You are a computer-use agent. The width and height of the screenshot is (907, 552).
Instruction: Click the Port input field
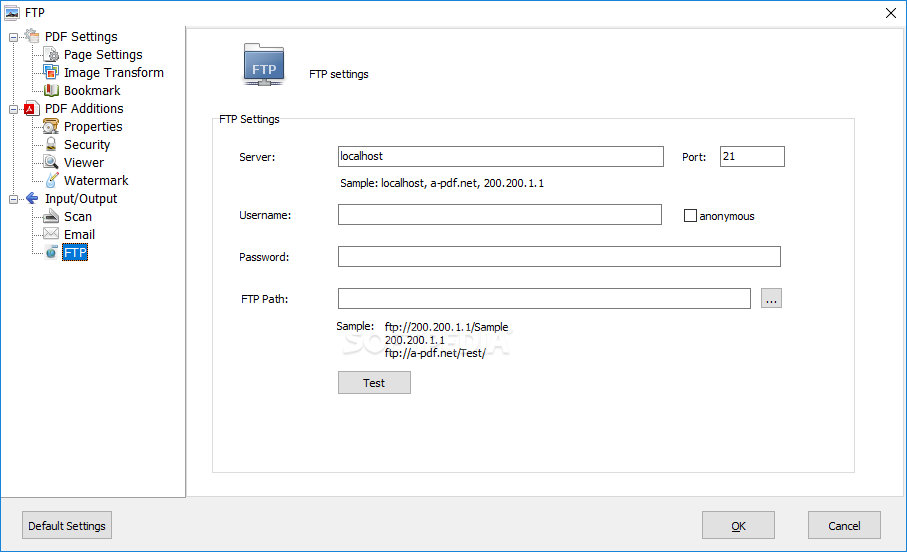coord(752,156)
